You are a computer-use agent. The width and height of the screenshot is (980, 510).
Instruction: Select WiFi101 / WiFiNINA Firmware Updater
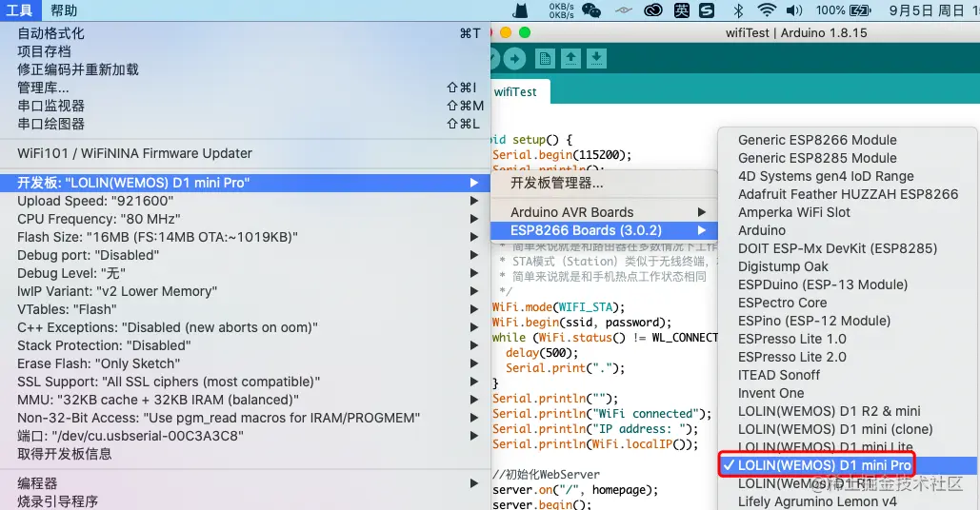tap(245, 153)
